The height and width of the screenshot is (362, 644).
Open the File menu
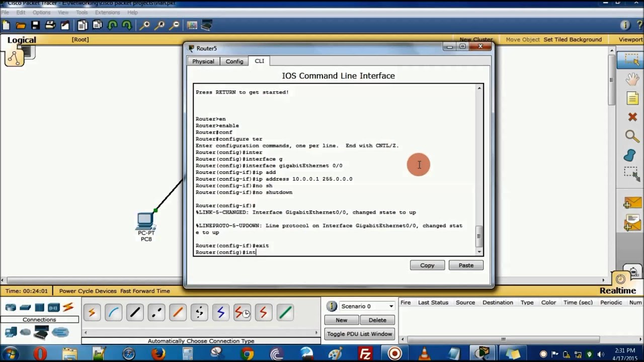pyautogui.click(x=5, y=12)
